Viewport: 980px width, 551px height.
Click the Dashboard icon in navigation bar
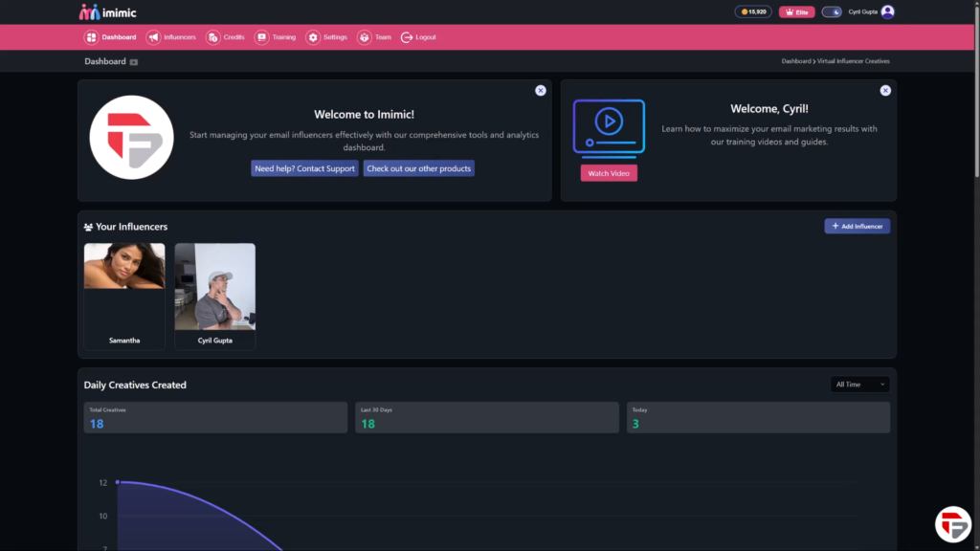pos(91,37)
